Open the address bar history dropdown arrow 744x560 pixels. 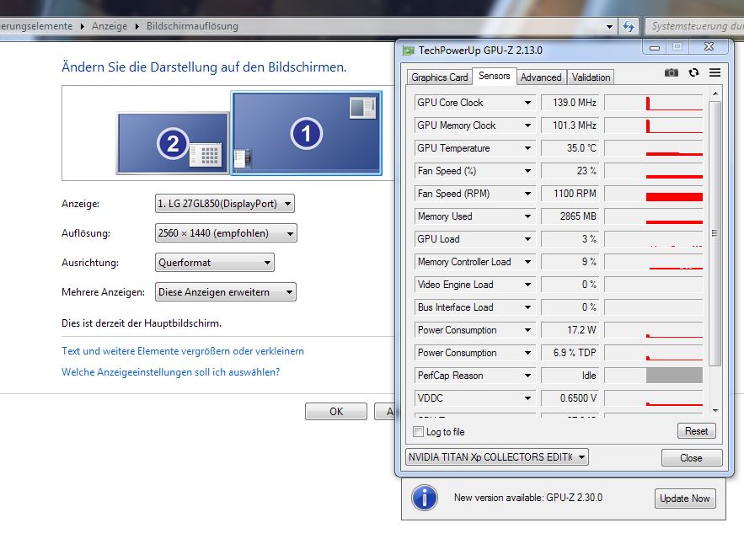[610, 27]
